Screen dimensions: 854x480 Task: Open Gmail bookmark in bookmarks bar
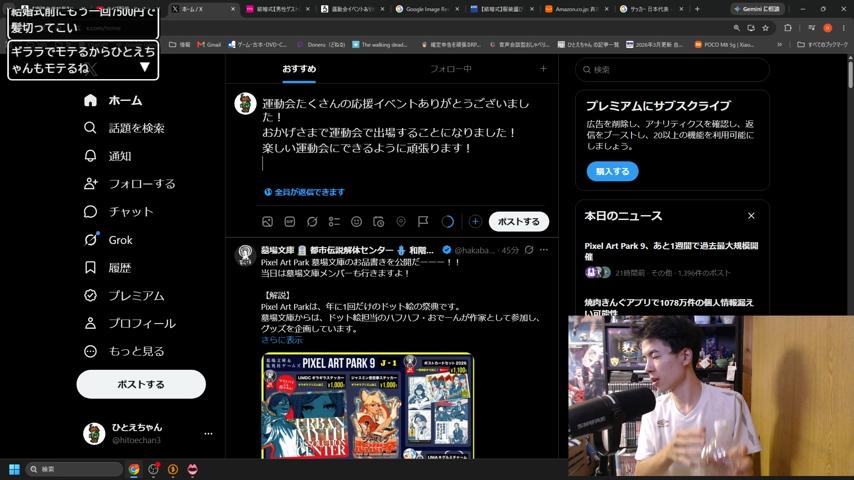pyautogui.click(x=209, y=45)
